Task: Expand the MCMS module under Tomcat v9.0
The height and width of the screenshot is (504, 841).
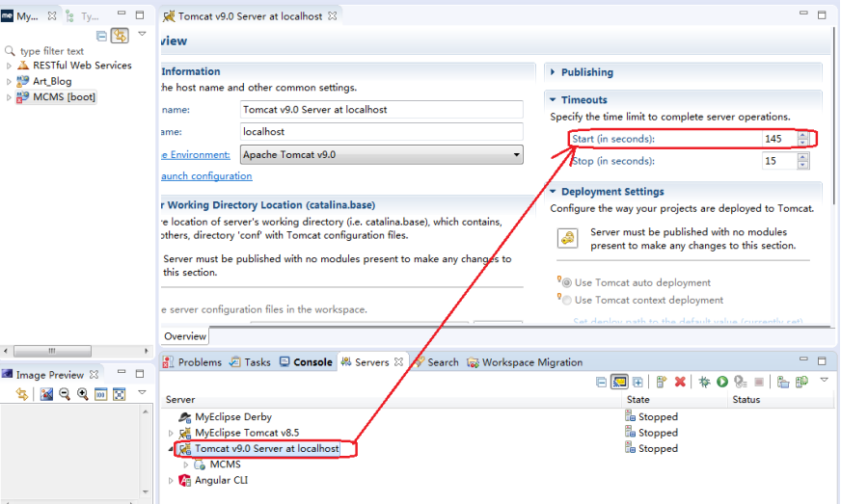Action: (x=185, y=464)
